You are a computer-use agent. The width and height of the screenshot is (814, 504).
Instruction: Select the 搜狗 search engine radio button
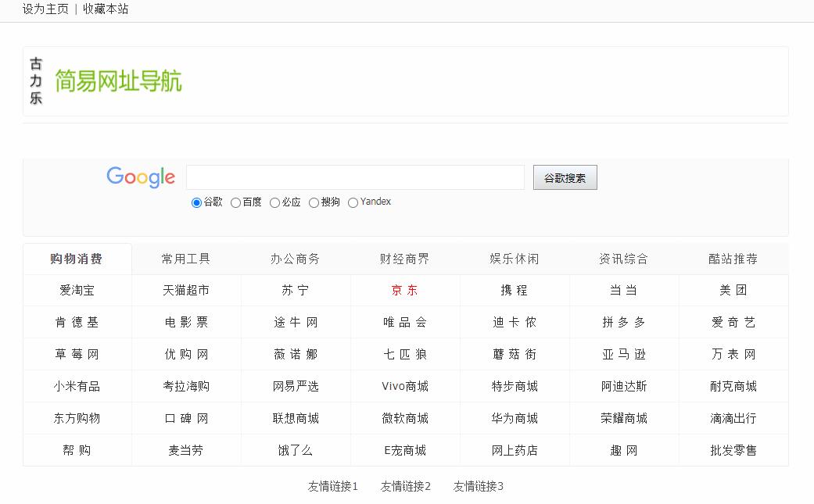tap(313, 202)
